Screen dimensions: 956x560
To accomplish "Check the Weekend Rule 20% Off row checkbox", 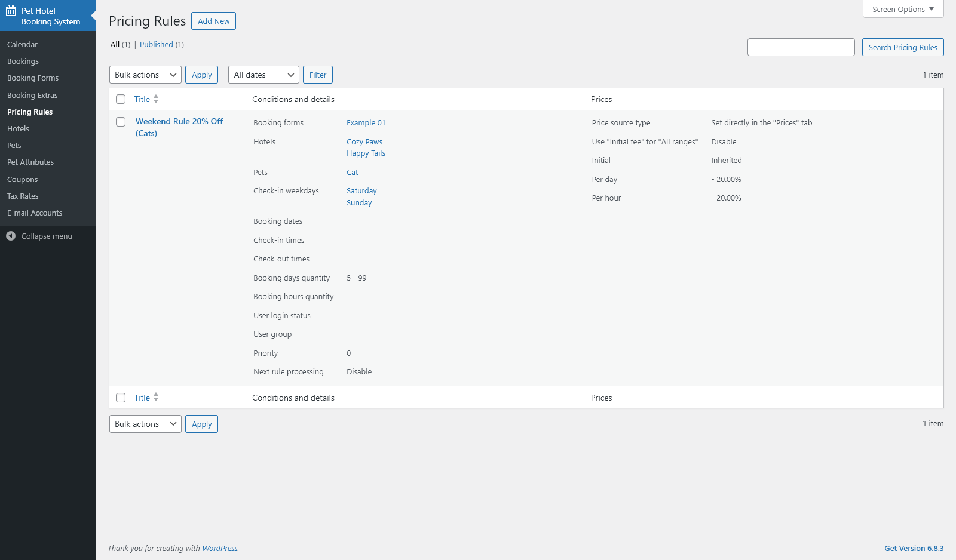I will click(x=121, y=122).
